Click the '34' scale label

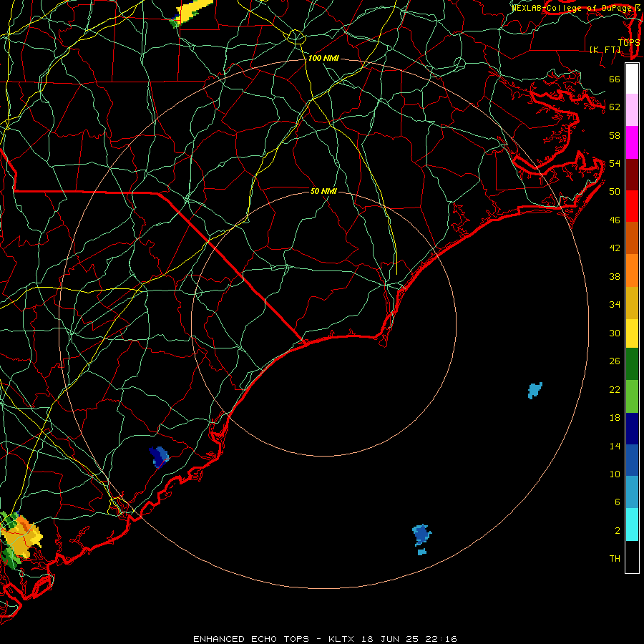click(615, 305)
